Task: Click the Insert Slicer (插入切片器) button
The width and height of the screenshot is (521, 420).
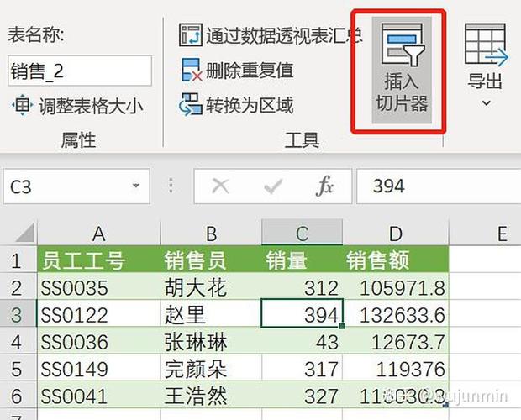Action: [402, 70]
